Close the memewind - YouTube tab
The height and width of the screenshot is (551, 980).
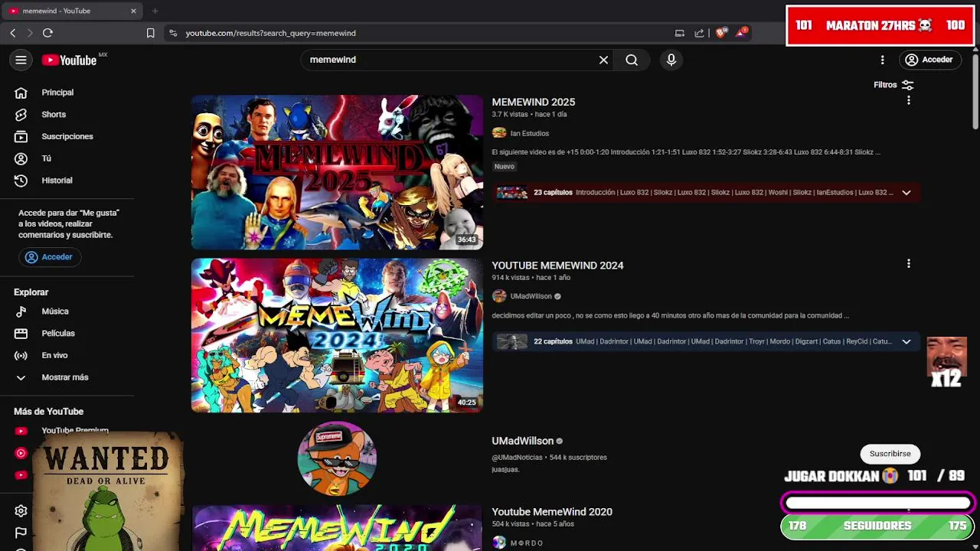click(x=133, y=11)
